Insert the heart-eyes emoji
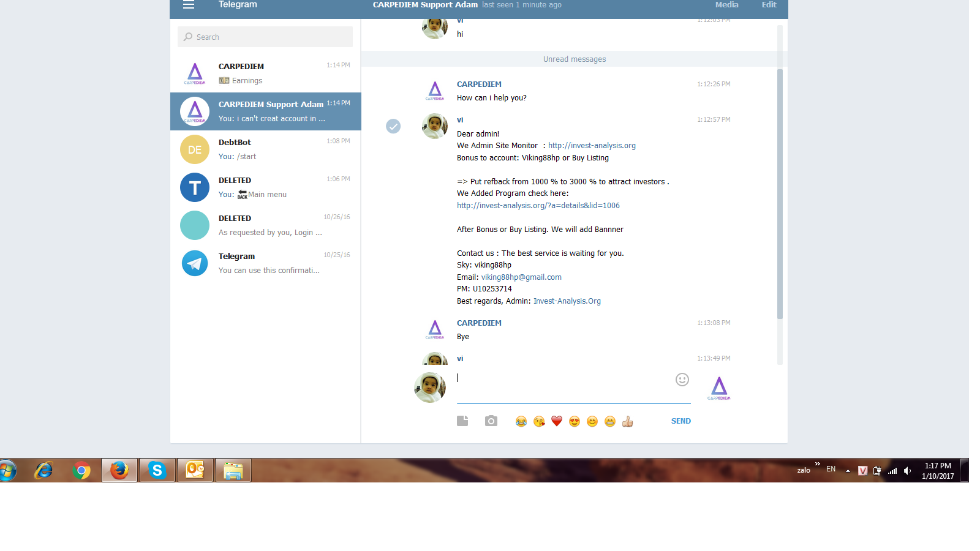The width and height of the screenshot is (980, 551). pyautogui.click(x=575, y=421)
